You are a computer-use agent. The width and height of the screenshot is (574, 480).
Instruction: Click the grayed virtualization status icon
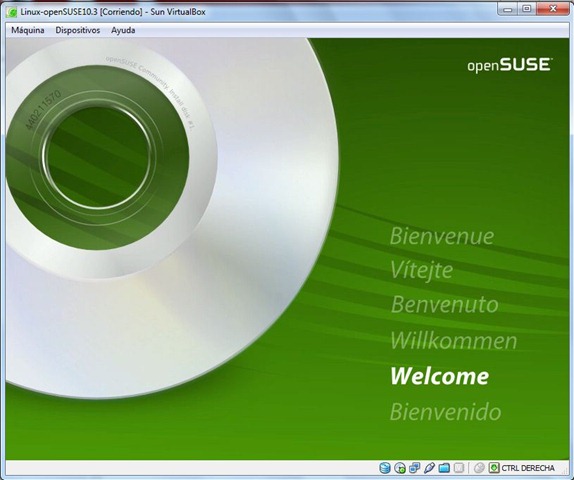coord(459,468)
